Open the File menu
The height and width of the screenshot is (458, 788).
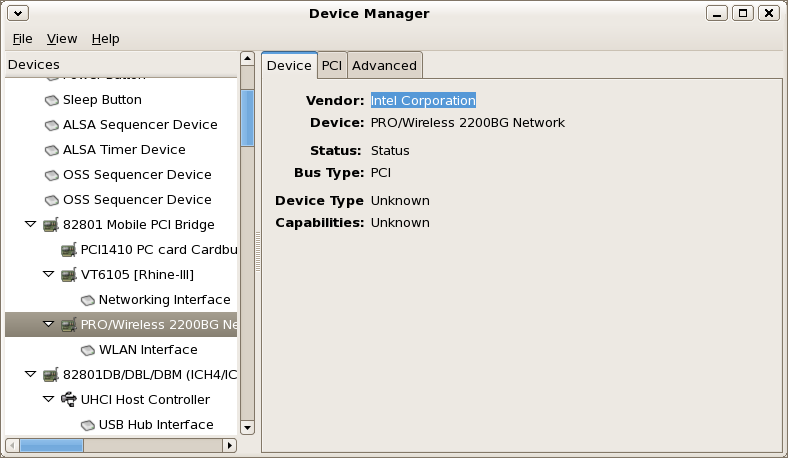pos(23,39)
